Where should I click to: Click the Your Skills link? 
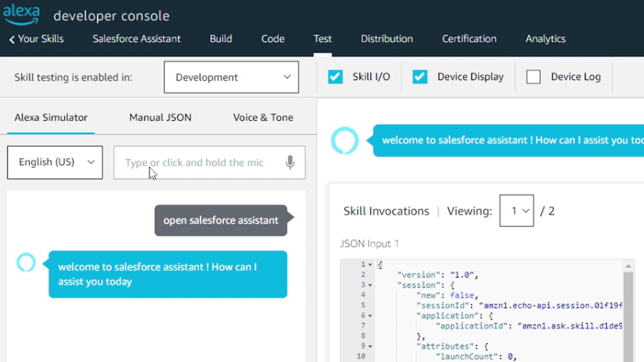click(41, 39)
